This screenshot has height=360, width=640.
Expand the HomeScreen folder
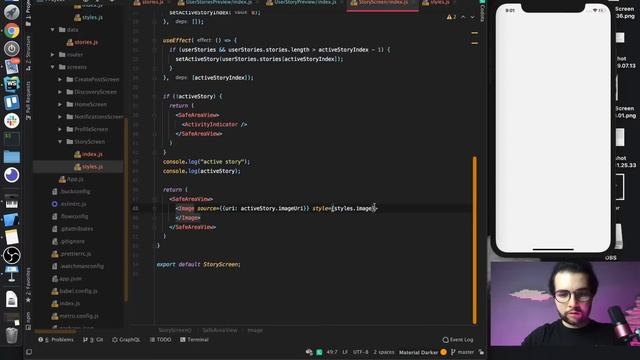60,104
